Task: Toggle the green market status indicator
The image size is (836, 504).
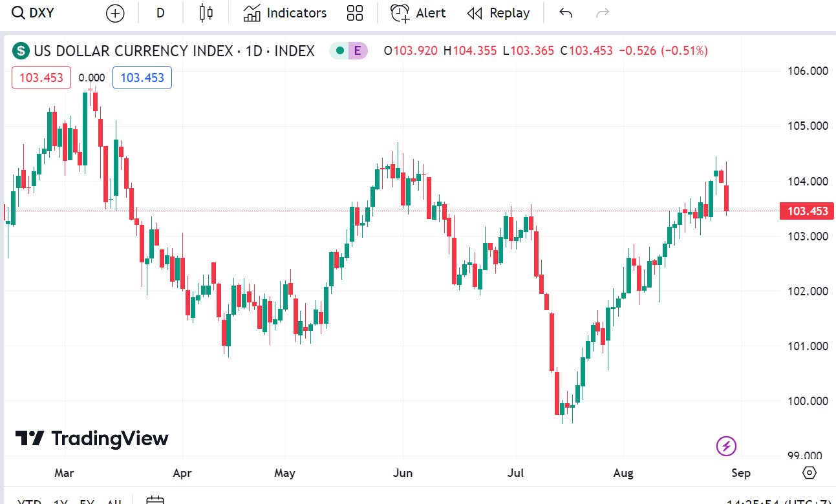Action: click(x=339, y=50)
